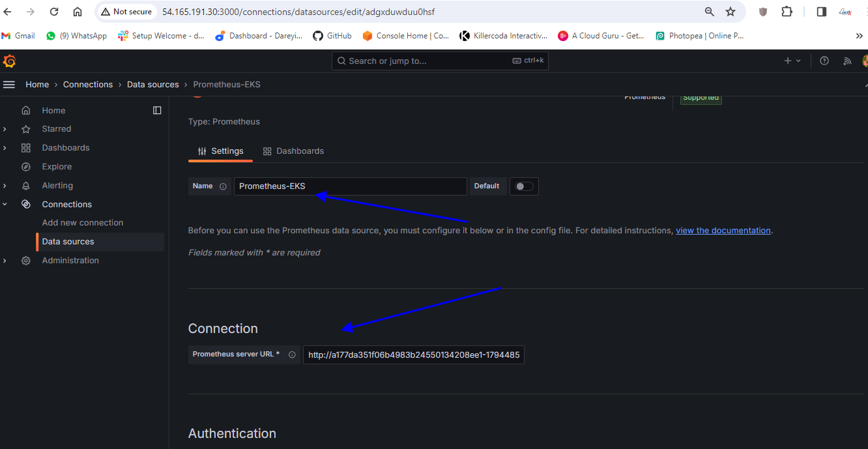Click Prometheus server URL info icon

pyautogui.click(x=292, y=355)
